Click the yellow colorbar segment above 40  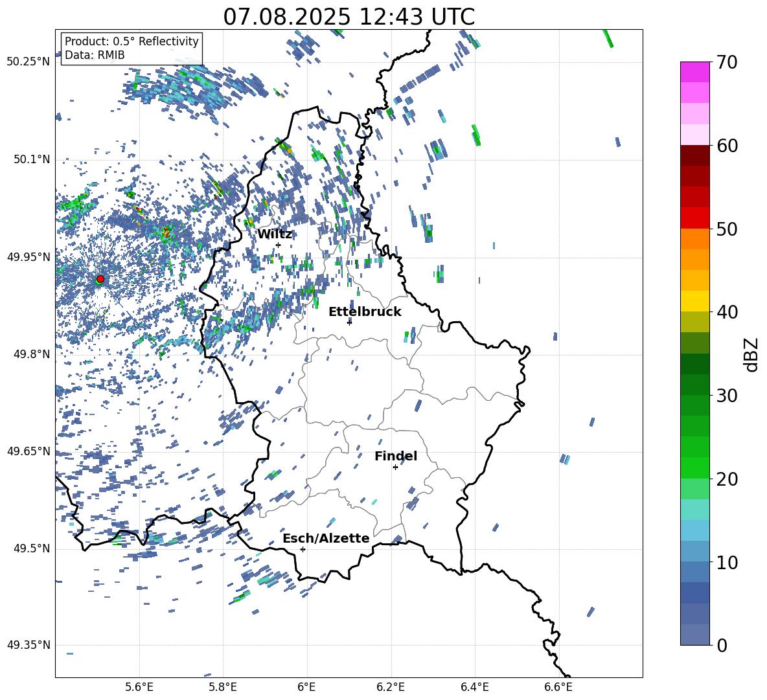(694, 301)
